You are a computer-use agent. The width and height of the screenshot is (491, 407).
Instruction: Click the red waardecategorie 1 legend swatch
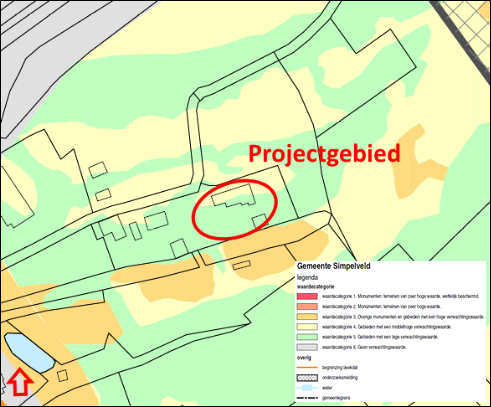tap(307, 296)
